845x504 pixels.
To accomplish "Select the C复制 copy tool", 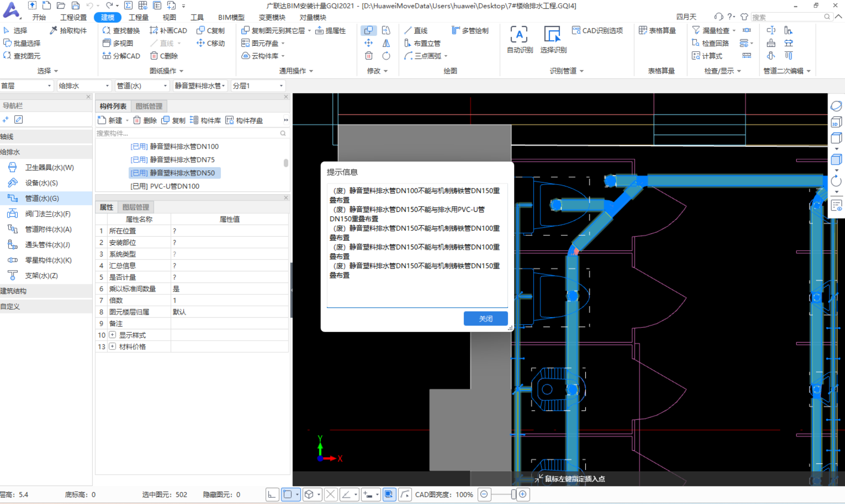I will [211, 30].
